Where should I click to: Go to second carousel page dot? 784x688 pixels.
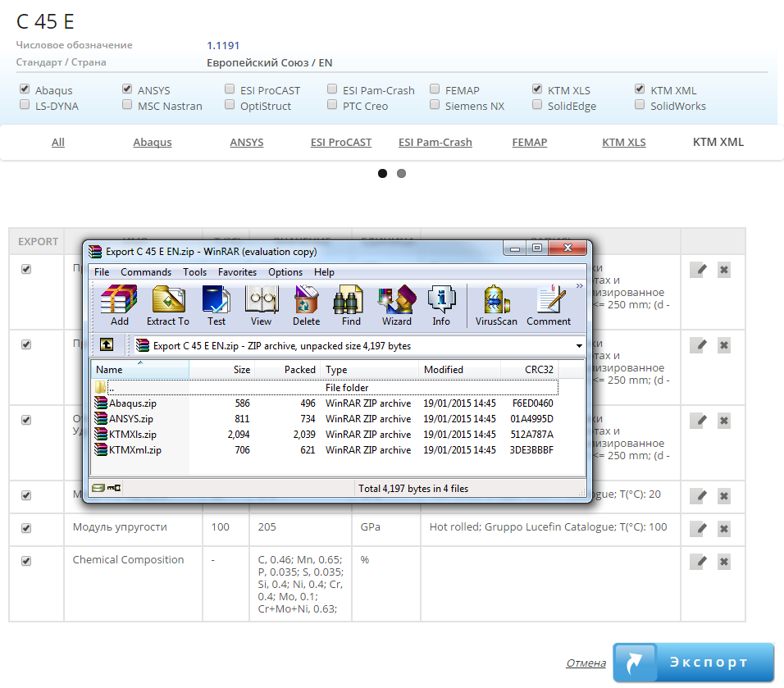click(401, 174)
